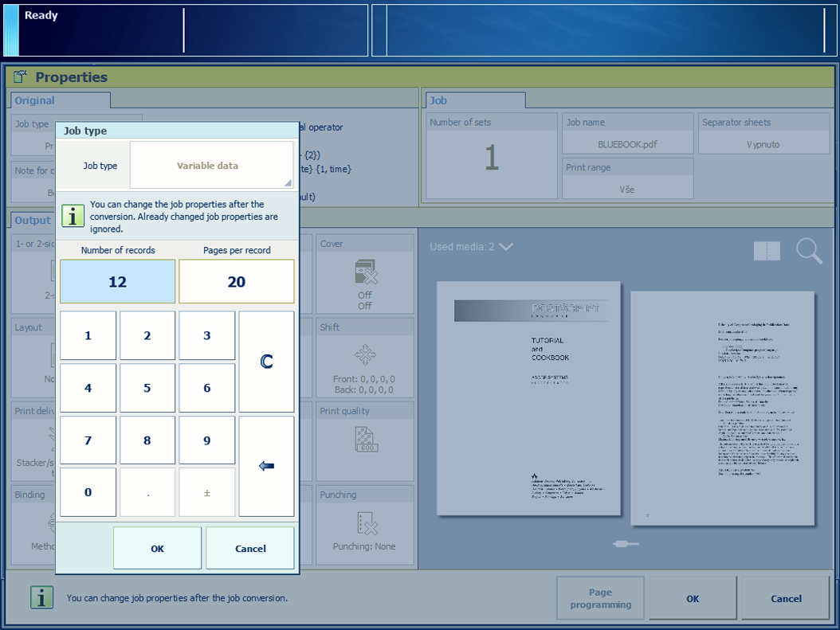Open the Job type Variable data dropdown
840x630 pixels.
click(x=211, y=166)
